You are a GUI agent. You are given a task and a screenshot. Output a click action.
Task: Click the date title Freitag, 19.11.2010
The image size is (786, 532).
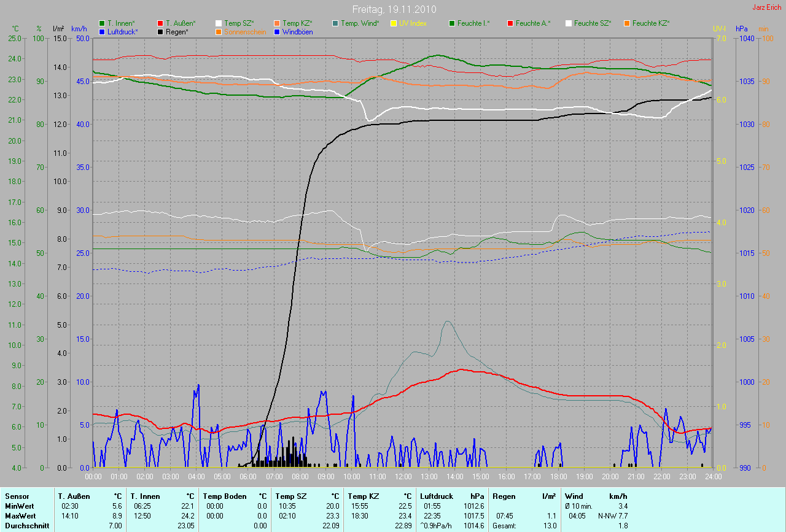393,10
